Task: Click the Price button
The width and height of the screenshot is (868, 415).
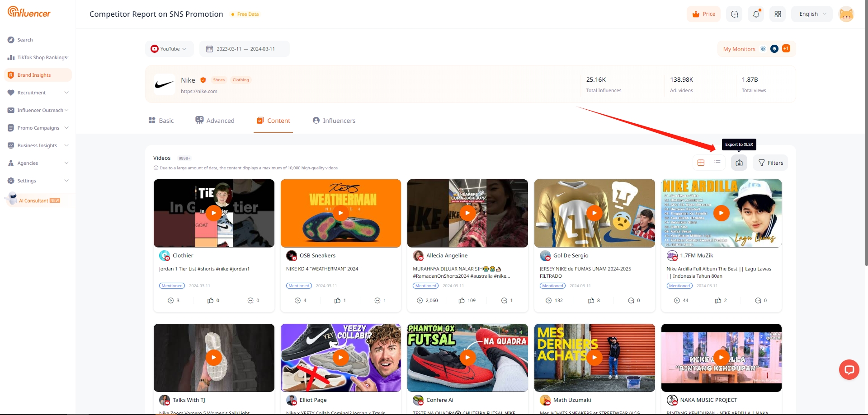Action: tap(703, 14)
